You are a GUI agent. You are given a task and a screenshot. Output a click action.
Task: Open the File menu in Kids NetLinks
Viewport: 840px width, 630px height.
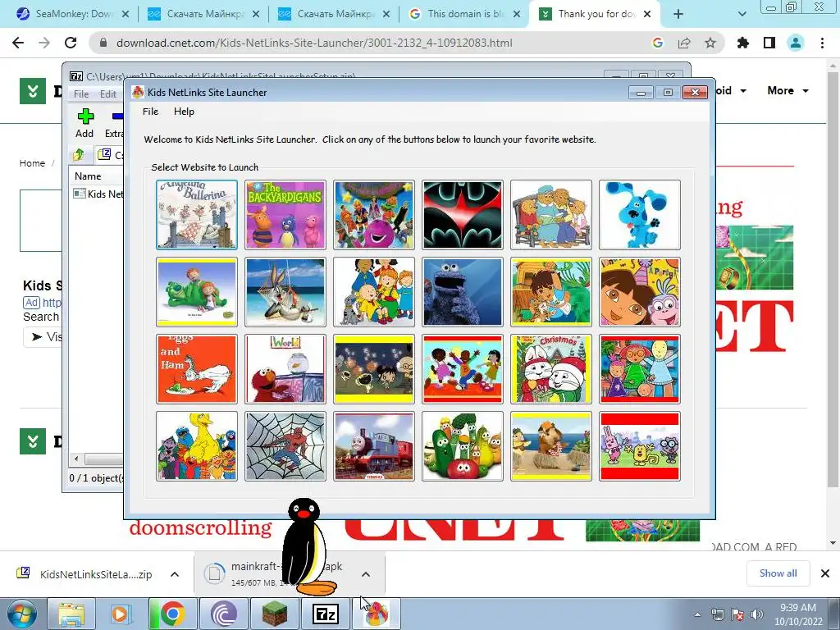[x=151, y=112]
